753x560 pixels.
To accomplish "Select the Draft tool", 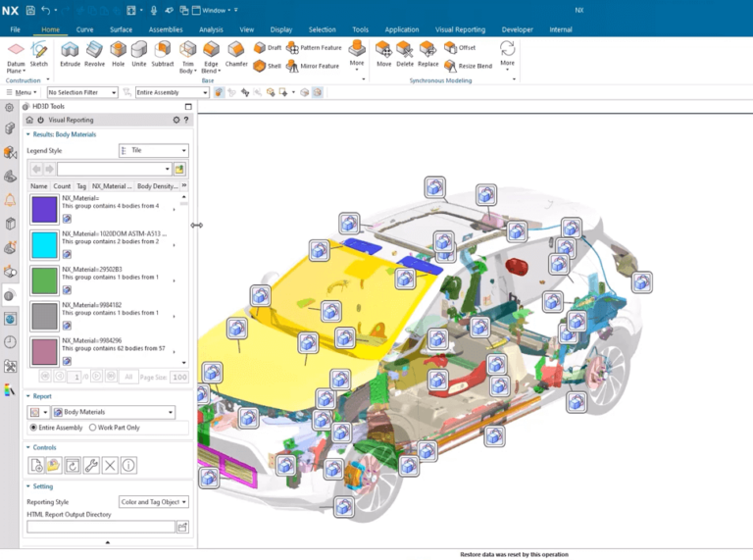I will (268, 47).
